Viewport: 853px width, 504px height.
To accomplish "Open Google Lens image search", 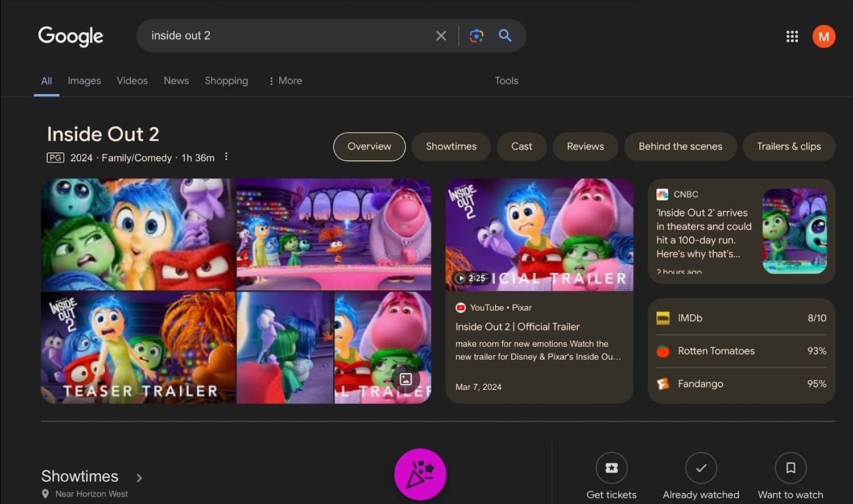I will (477, 36).
